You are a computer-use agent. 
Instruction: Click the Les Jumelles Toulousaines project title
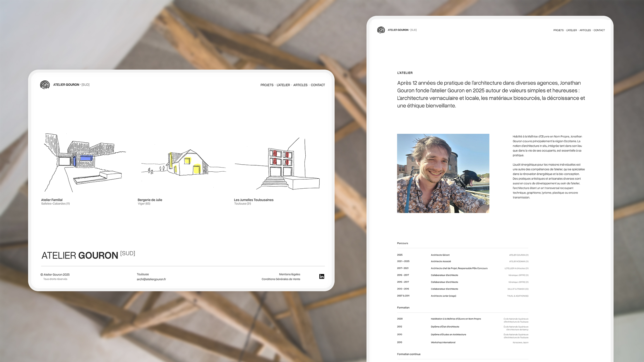[x=254, y=200]
